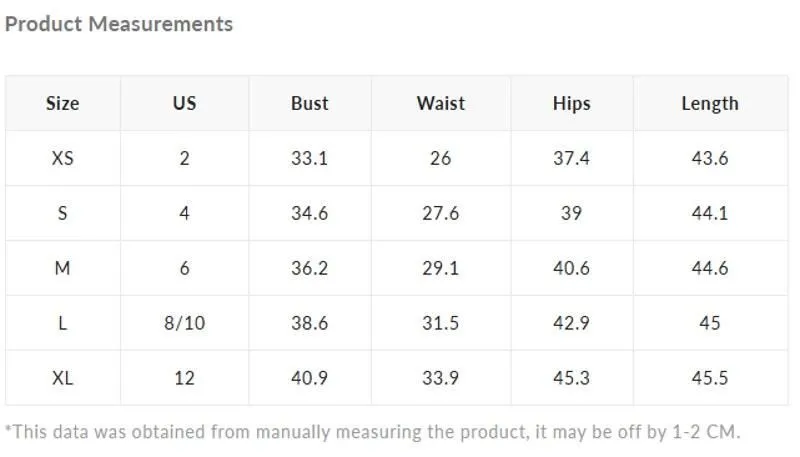
Task: Select hips value 42.9 for L
Action: [571, 323]
